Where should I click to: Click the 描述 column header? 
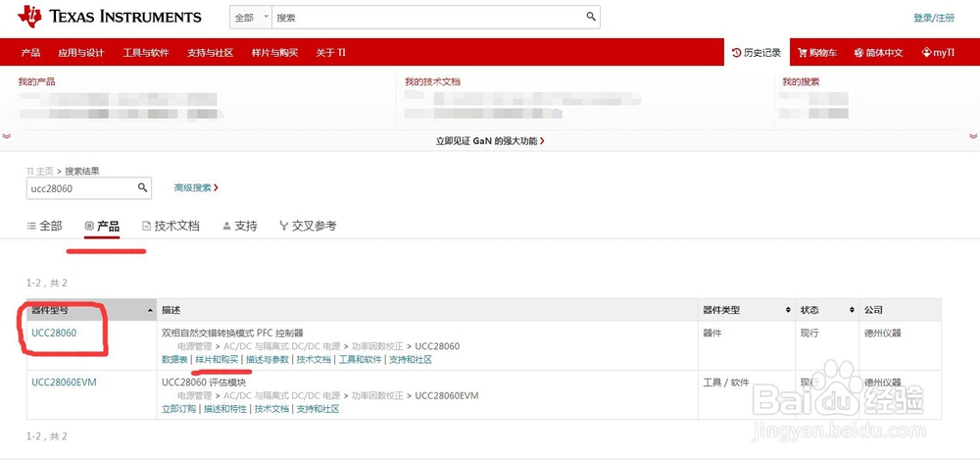[171, 310]
